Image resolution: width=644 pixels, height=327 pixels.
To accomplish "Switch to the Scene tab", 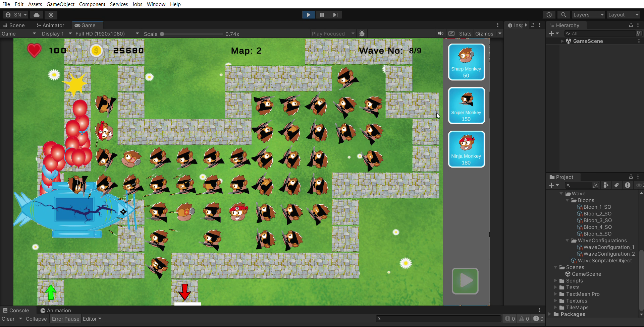I will [x=14, y=25].
